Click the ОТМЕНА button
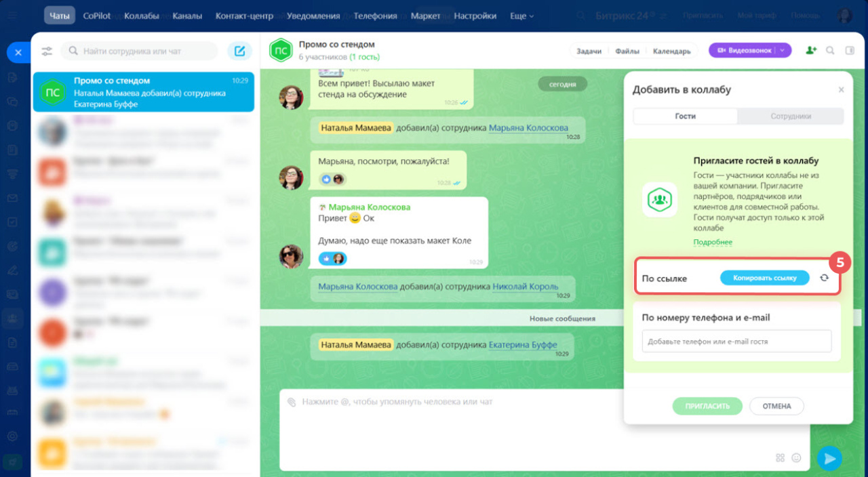Image resolution: width=868 pixels, height=477 pixels. tap(776, 406)
